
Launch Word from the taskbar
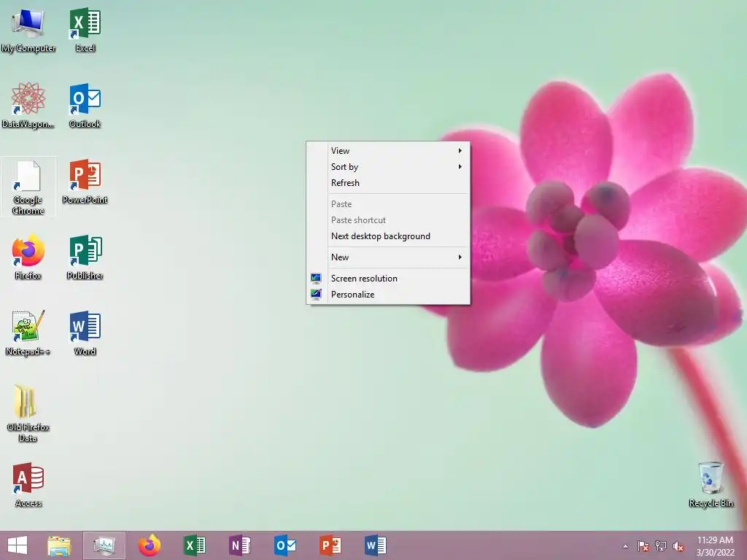pos(376,545)
